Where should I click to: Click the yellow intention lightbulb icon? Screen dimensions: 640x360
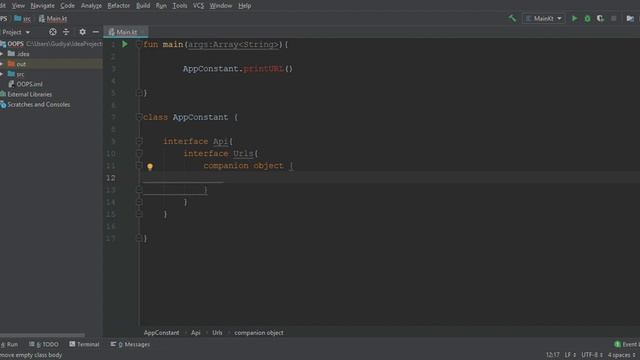click(x=150, y=167)
